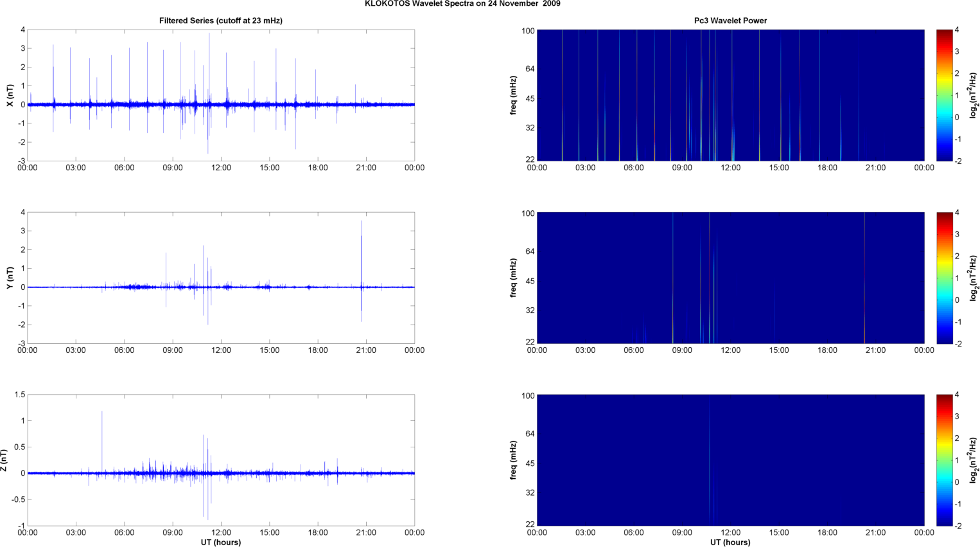Open the Y component wavelet power spectrogram
Screen dimensions: 980x547
click(x=730, y=278)
